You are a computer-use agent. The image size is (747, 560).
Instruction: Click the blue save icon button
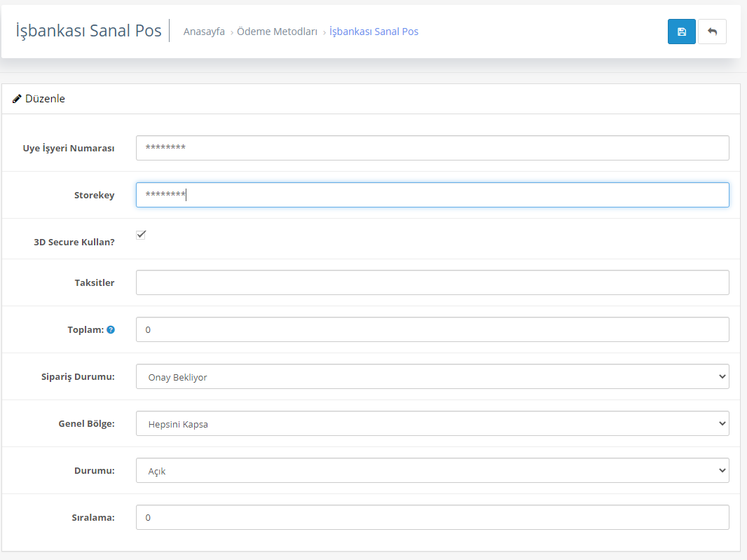tap(681, 32)
